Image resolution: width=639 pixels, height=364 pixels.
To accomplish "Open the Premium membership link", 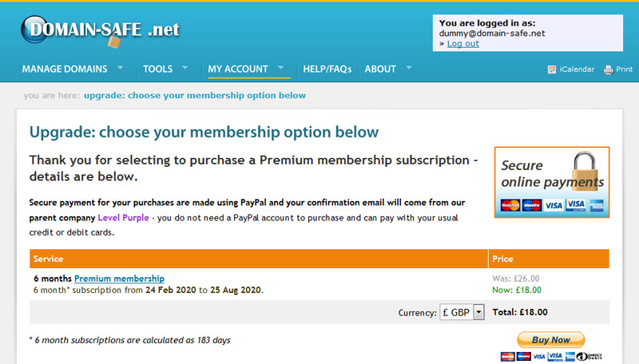I will pos(119,279).
